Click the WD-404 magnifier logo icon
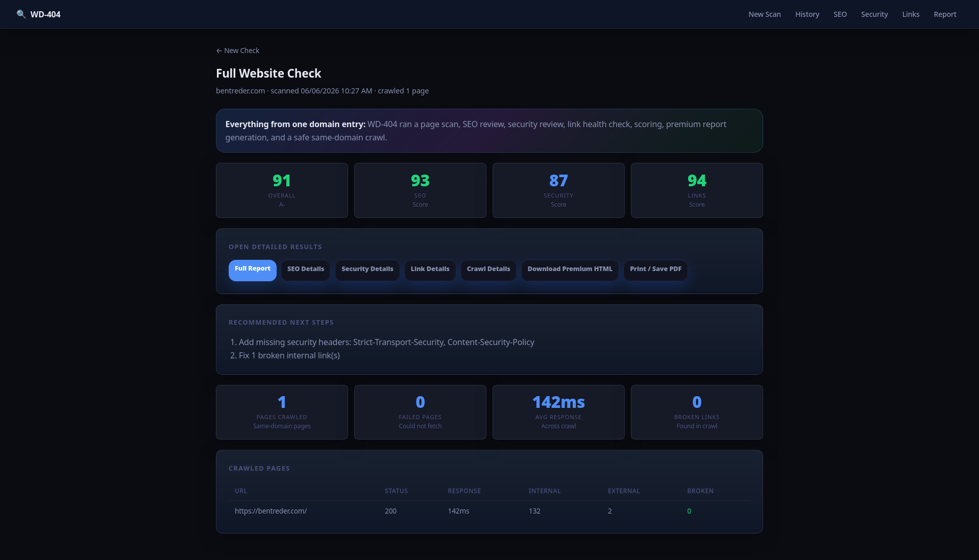Image resolution: width=979 pixels, height=560 pixels. [21, 14]
